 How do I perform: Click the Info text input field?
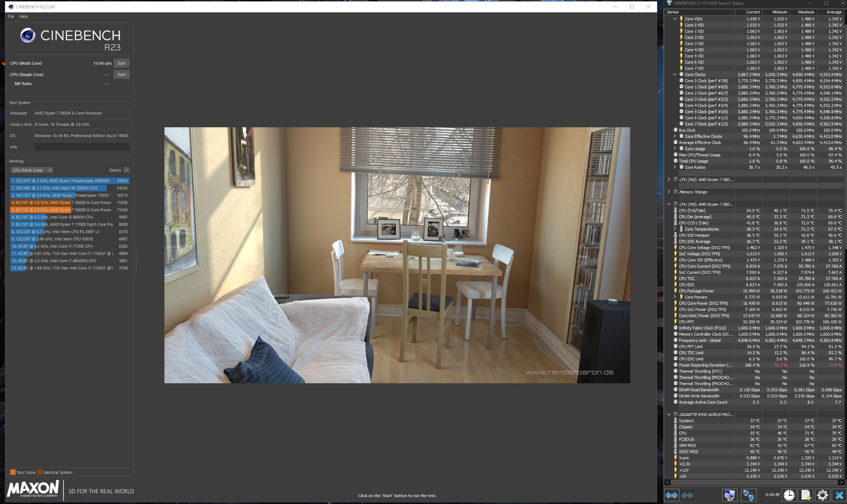pyautogui.click(x=81, y=147)
